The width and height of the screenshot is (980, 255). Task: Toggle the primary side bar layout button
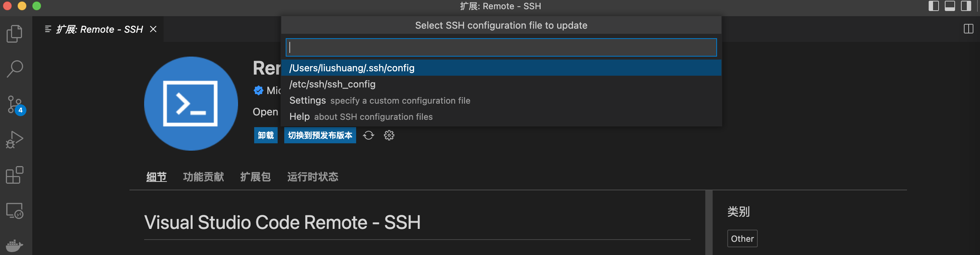click(933, 6)
